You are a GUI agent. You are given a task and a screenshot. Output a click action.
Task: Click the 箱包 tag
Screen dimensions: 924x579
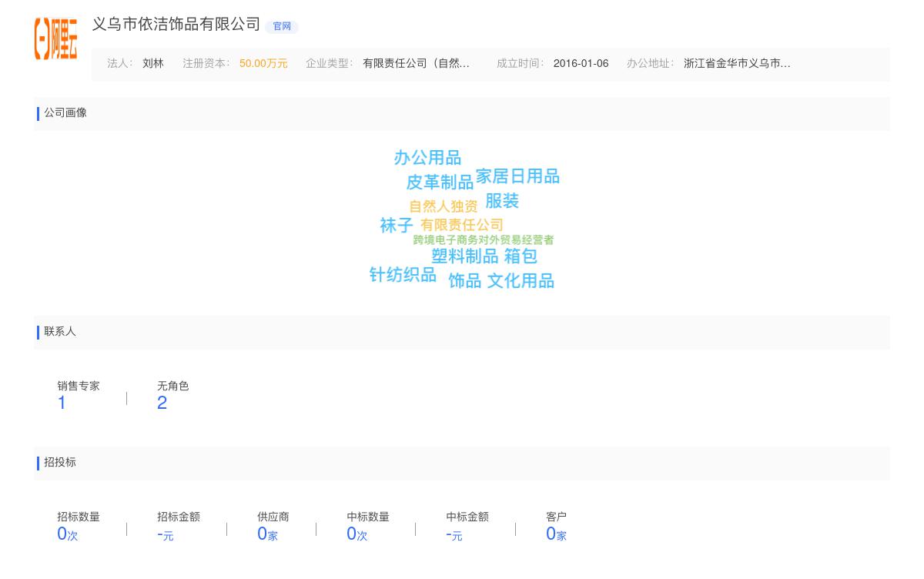coord(521,256)
